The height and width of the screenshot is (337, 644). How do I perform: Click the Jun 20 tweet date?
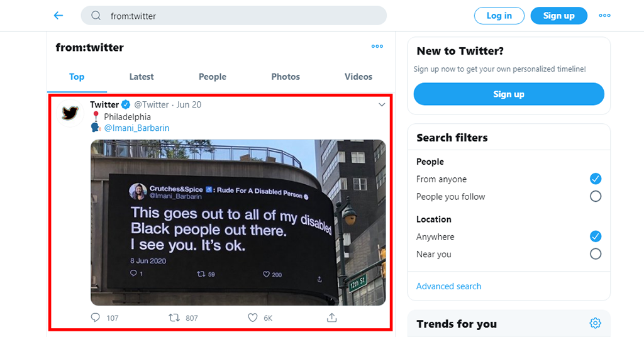pos(189,104)
